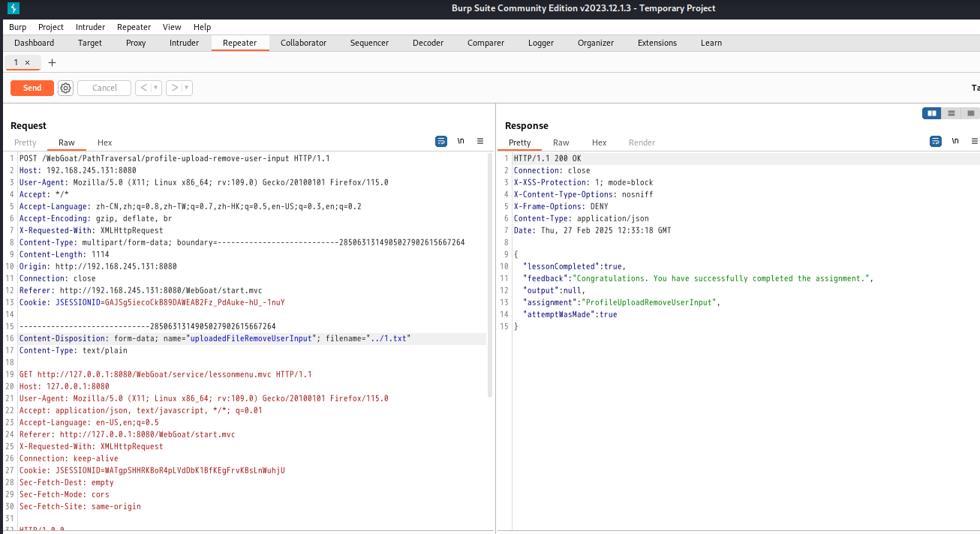Switch to the Learn tab

(x=711, y=43)
